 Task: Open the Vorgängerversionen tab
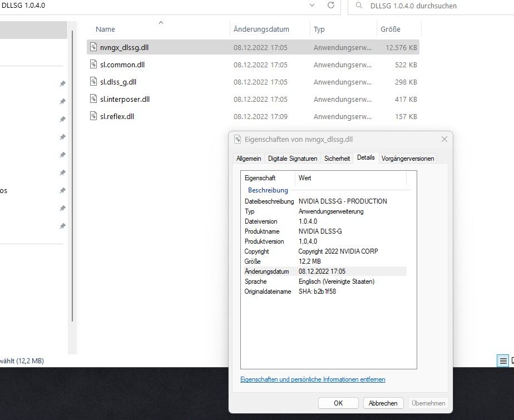point(408,159)
